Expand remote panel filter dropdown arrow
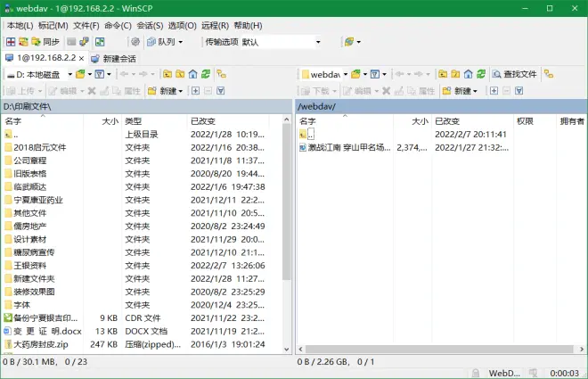 (384, 74)
